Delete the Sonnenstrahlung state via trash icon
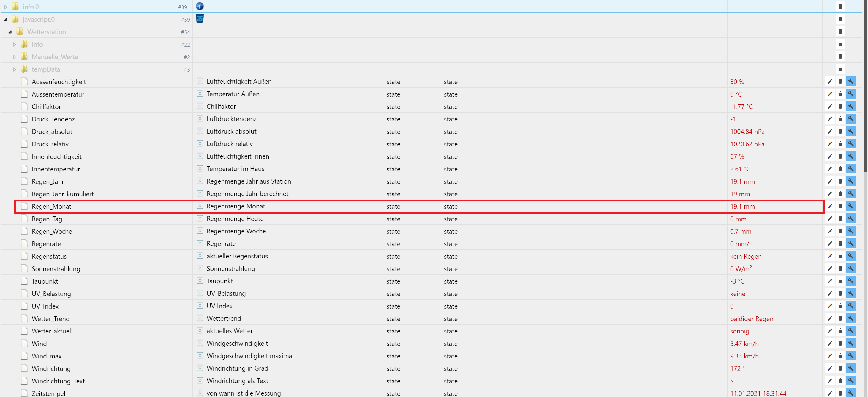 pos(840,269)
